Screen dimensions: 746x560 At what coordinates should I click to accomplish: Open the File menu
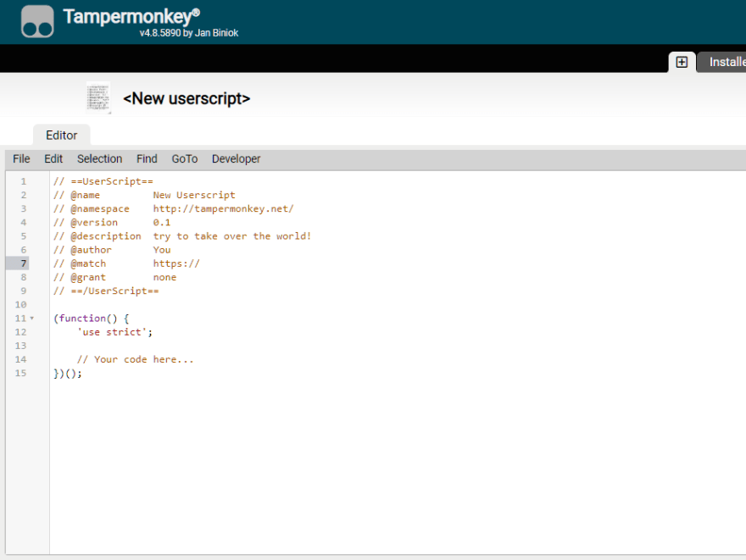21,158
